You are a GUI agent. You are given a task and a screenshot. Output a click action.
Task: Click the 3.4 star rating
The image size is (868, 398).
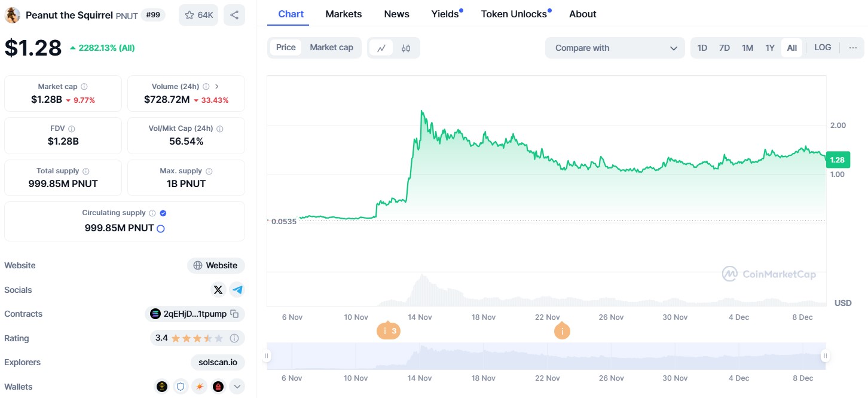pyautogui.click(x=189, y=338)
